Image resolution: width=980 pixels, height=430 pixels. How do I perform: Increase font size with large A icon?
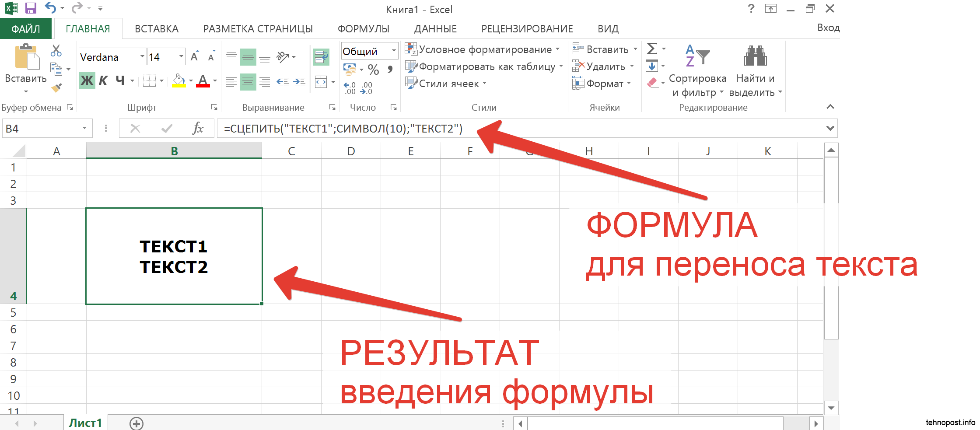tap(195, 56)
